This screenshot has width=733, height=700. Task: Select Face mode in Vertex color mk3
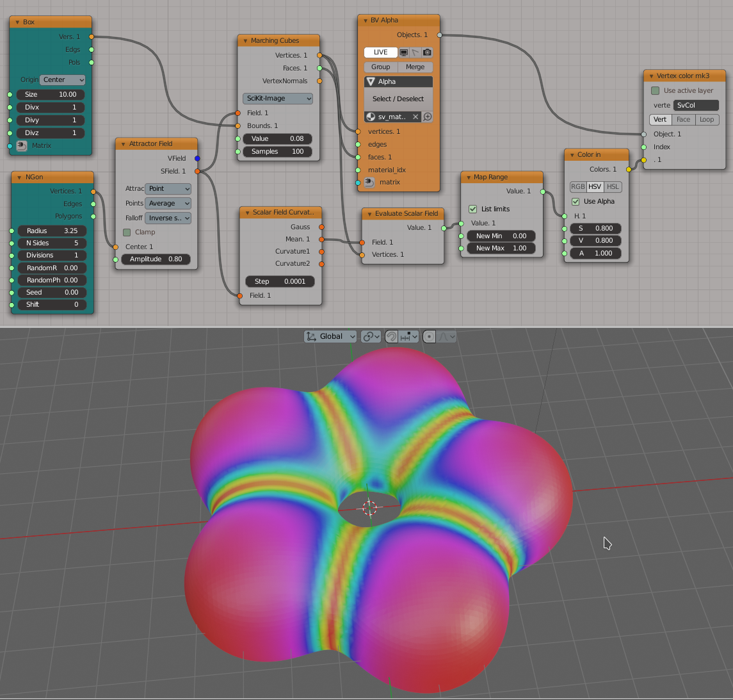[x=683, y=119]
